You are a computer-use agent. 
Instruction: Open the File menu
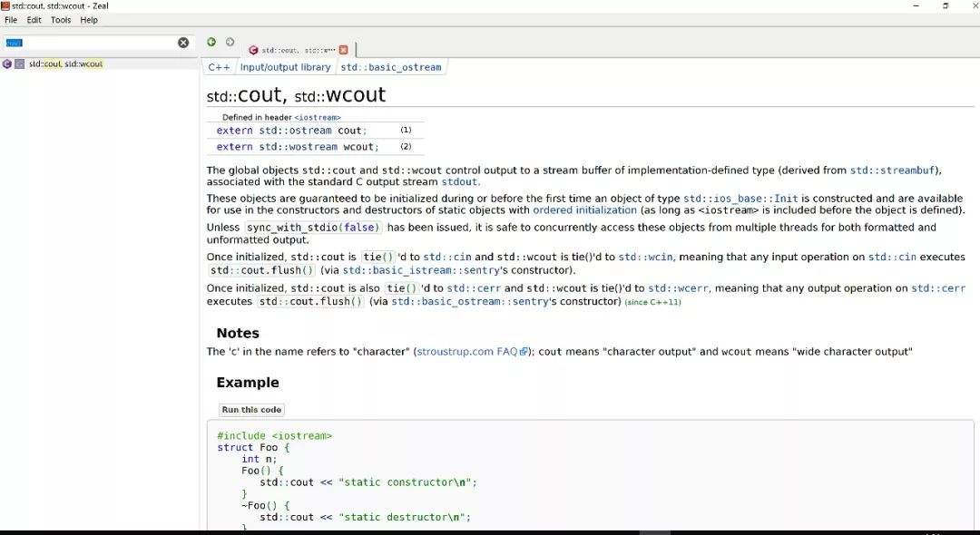point(11,20)
